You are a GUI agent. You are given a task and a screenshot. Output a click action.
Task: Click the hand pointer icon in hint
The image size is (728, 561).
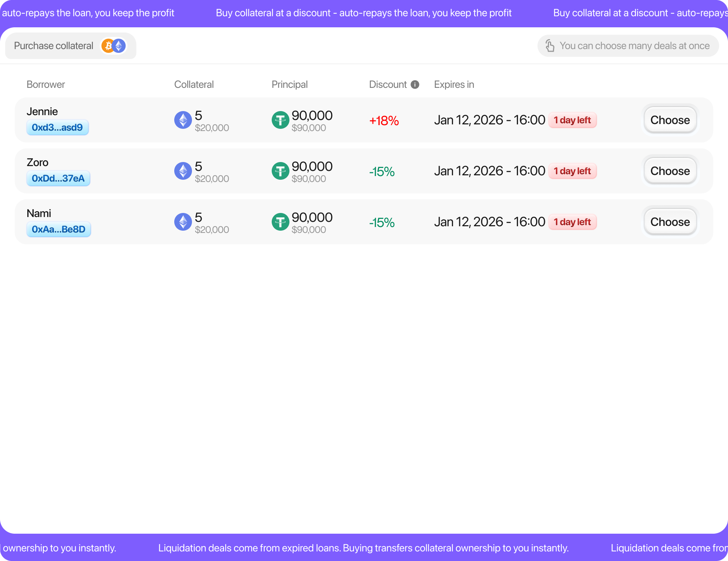pyautogui.click(x=550, y=46)
